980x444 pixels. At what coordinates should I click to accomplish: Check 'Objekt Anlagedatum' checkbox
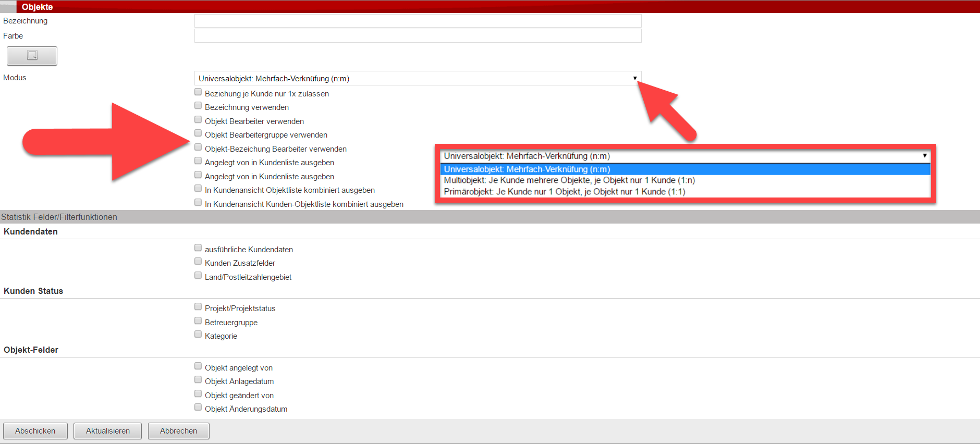pyautogui.click(x=198, y=380)
